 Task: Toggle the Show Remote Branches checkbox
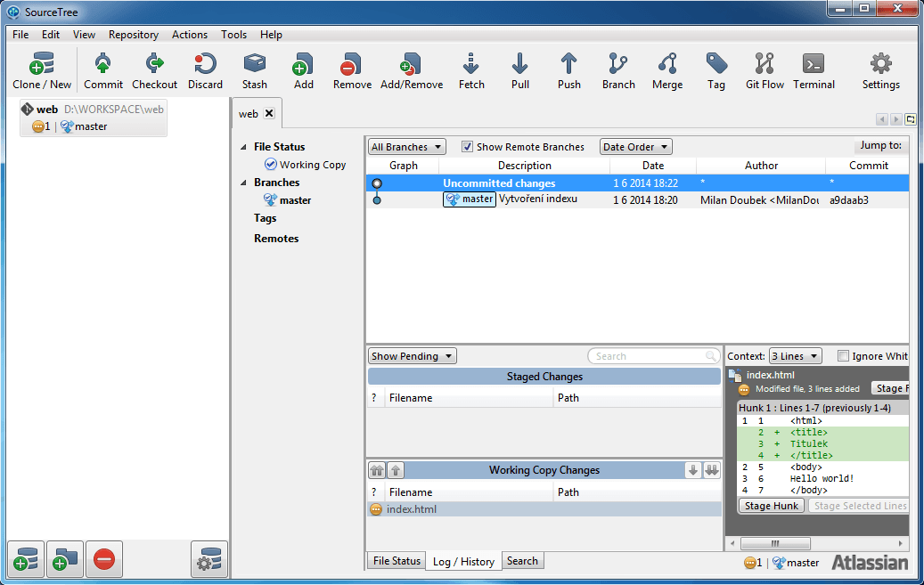pyautogui.click(x=467, y=147)
